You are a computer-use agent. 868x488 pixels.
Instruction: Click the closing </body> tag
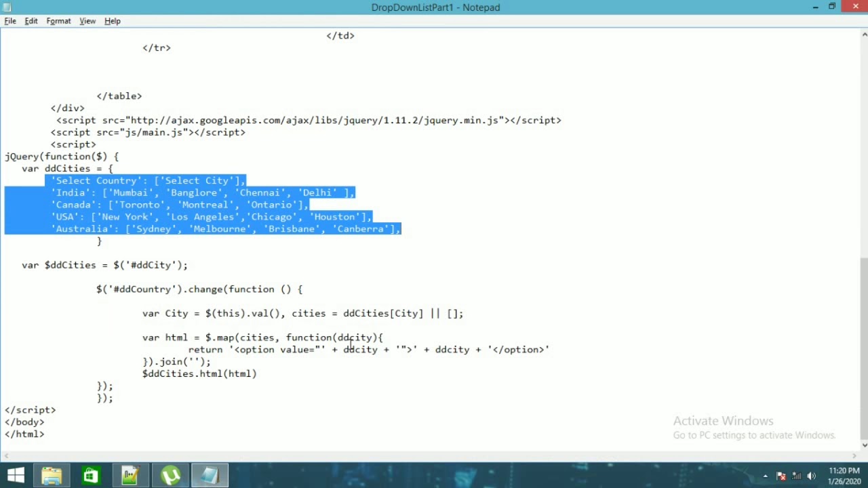tap(24, 422)
